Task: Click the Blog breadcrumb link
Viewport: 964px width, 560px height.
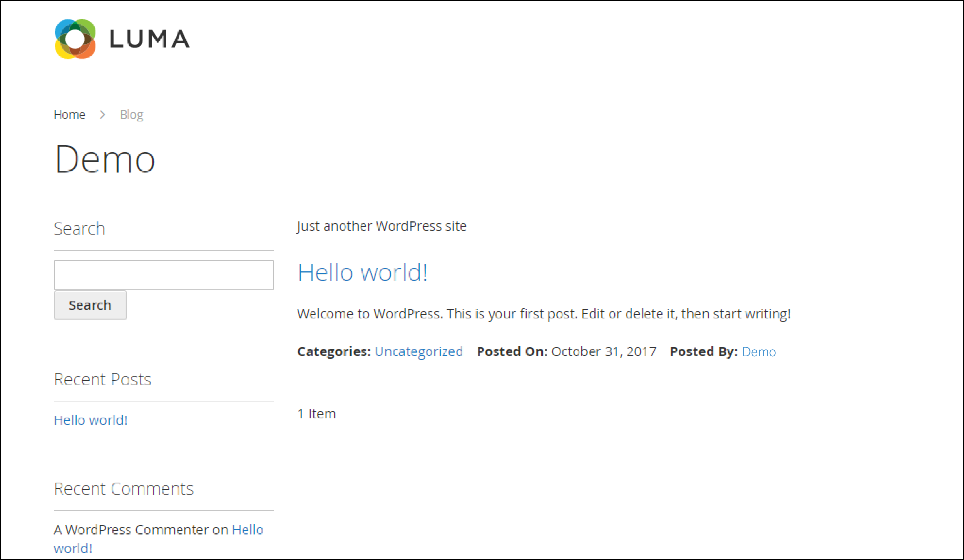Action: click(132, 113)
